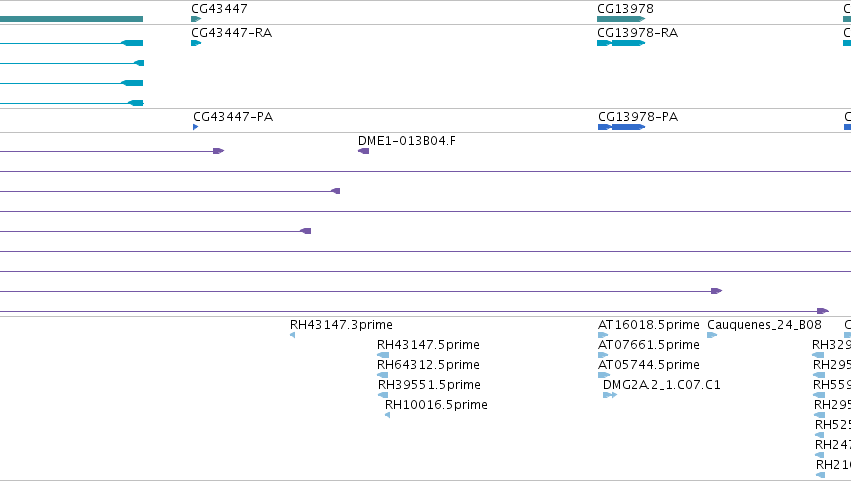Select the AT16018.5prime arrow glyph
Screen dimensions: 851x481
click(603, 335)
